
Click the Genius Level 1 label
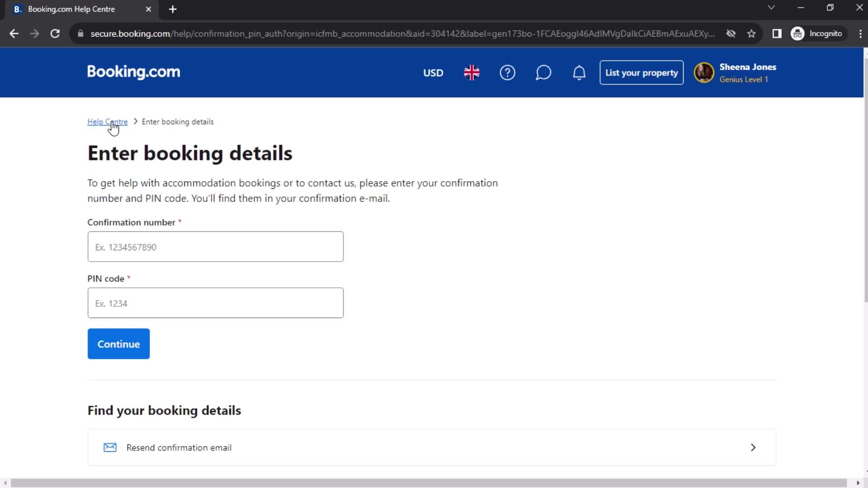pos(744,80)
